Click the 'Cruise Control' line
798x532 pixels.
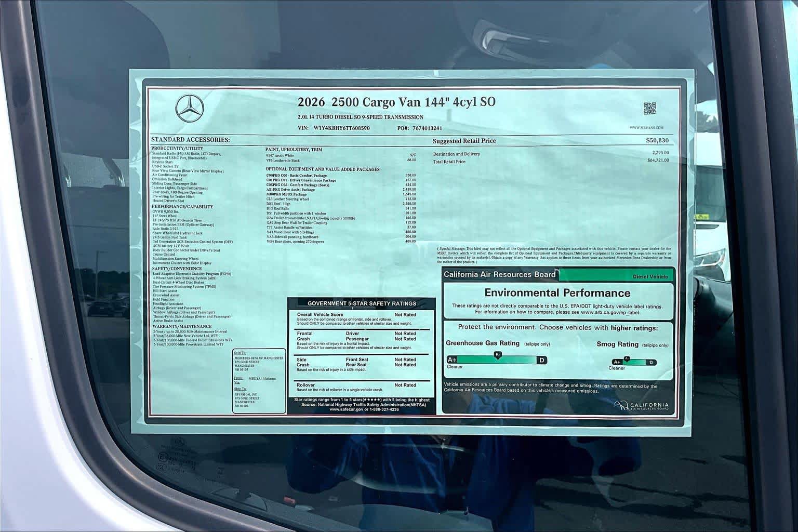point(164,254)
